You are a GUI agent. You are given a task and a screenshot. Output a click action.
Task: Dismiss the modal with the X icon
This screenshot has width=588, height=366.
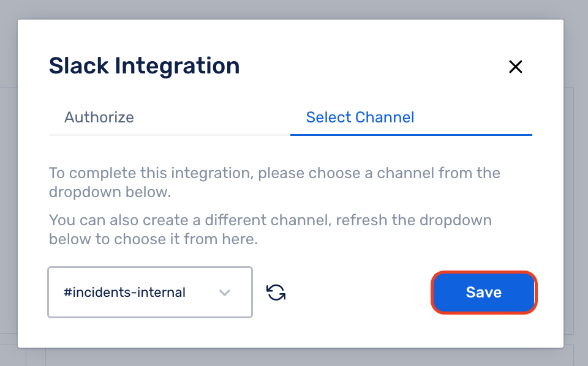tap(515, 67)
